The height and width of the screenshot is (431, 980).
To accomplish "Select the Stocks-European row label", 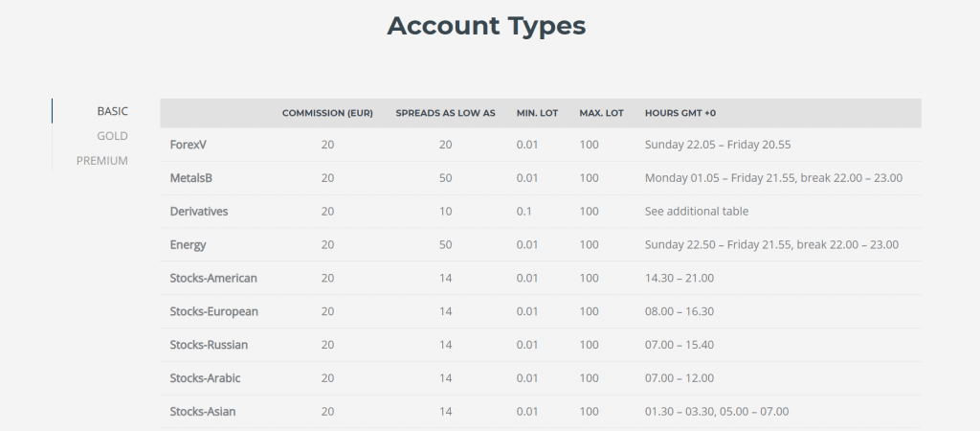I will pos(213,311).
